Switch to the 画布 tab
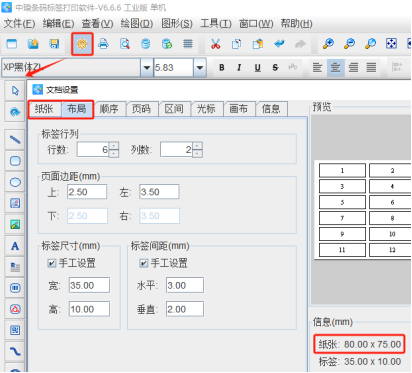Image resolution: width=412 pixels, height=373 pixels. coord(239,109)
